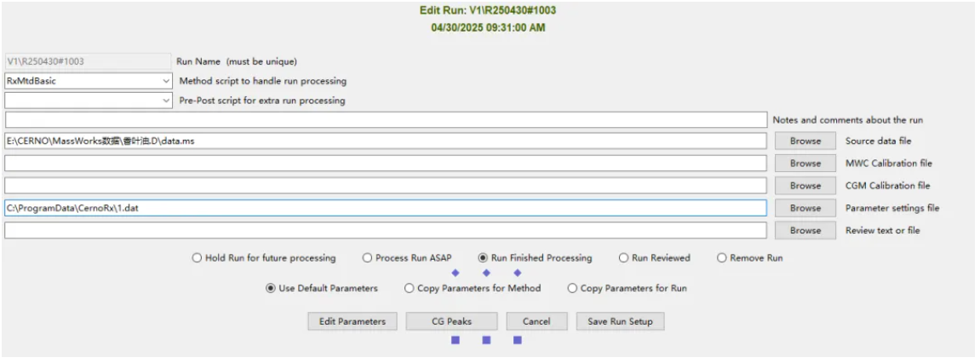
Task: Click the middle blue square below buttons
Action: (486, 340)
